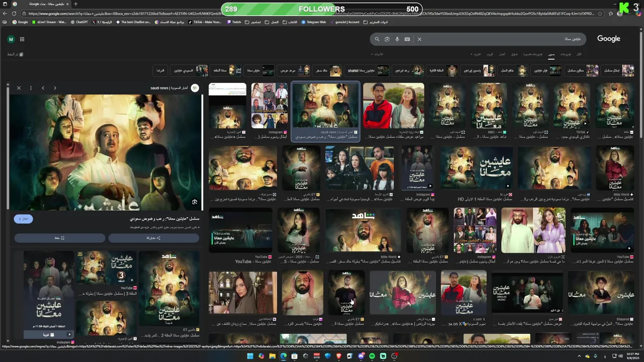Open the المزيد (More) dropdown
Viewport: 644px width, 362px height.
coord(475,54)
